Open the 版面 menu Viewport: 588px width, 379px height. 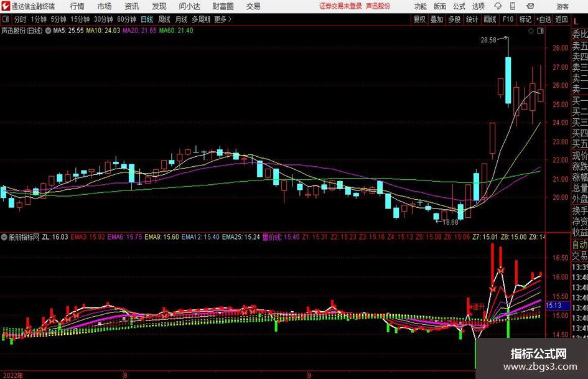pos(440,6)
